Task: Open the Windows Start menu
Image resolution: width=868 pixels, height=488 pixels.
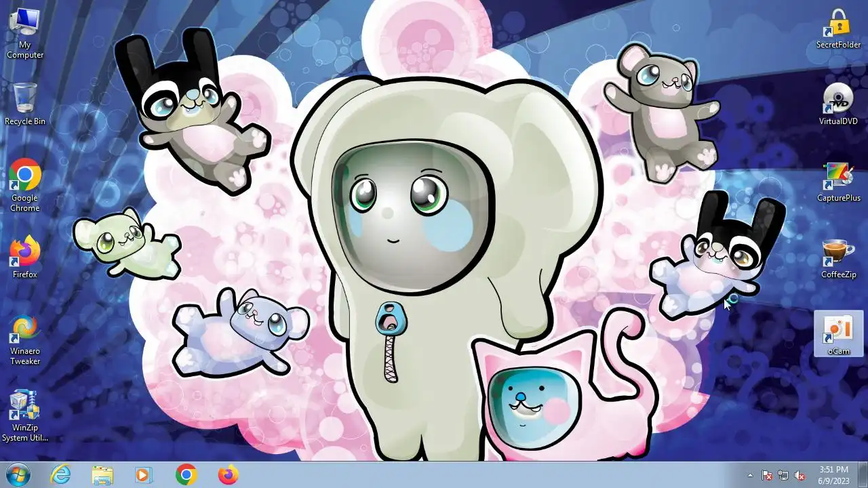Action: click(x=18, y=475)
